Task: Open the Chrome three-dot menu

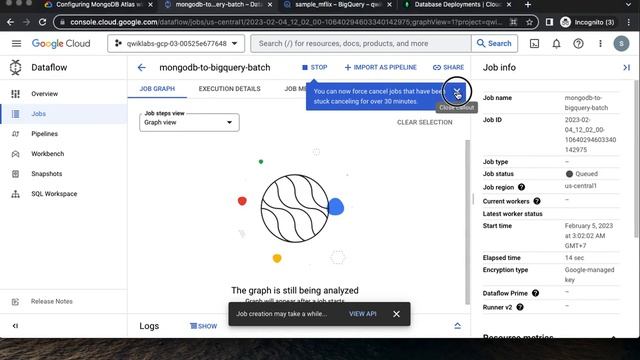Action: click(629, 22)
